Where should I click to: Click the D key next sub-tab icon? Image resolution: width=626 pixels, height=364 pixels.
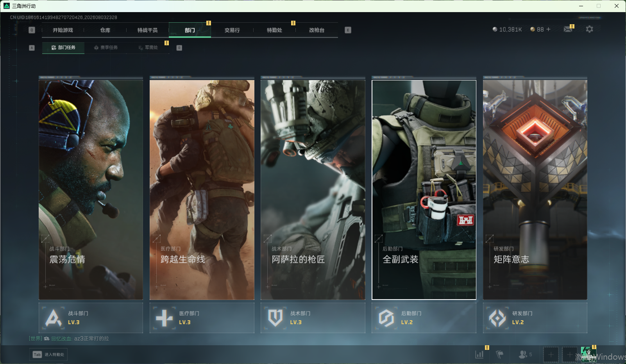tap(179, 48)
